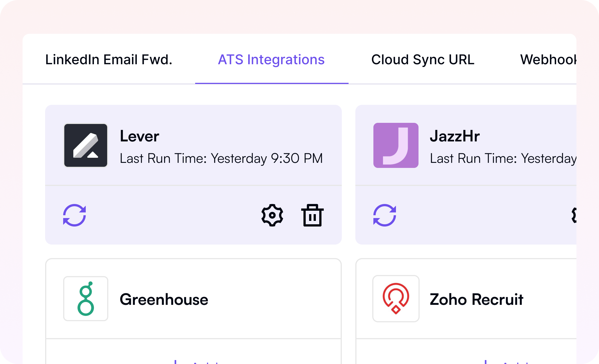
Task: Click the purple JazzHr logo
Action: pyautogui.click(x=396, y=145)
